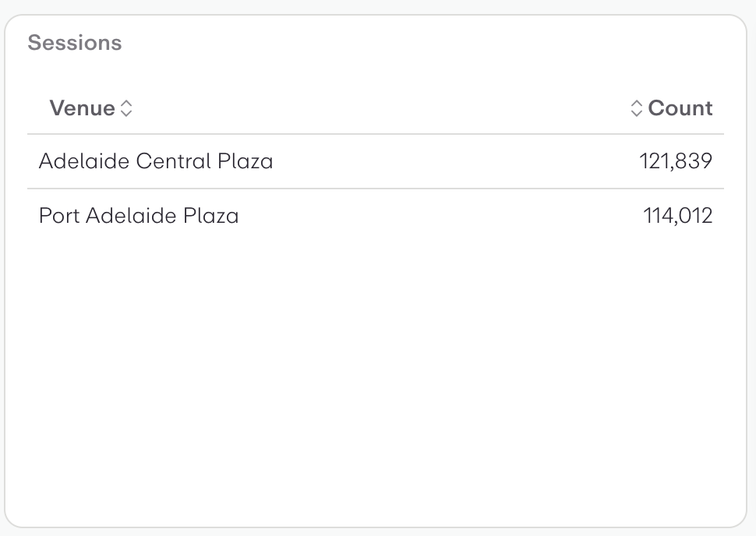
Task: Click the blank middle of the Port Adelaide row
Action: (436, 215)
